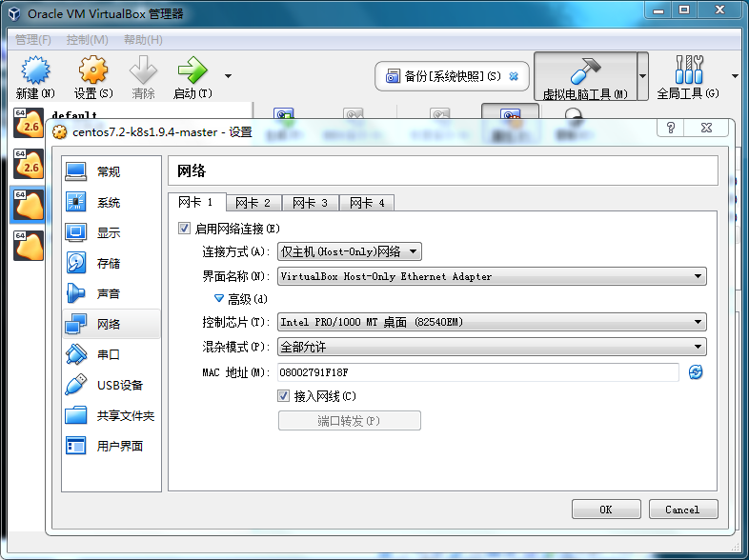The image size is (749, 560).
Task: Open dropdown arrow beside 虚拟电脑工具
Action: 643,76
